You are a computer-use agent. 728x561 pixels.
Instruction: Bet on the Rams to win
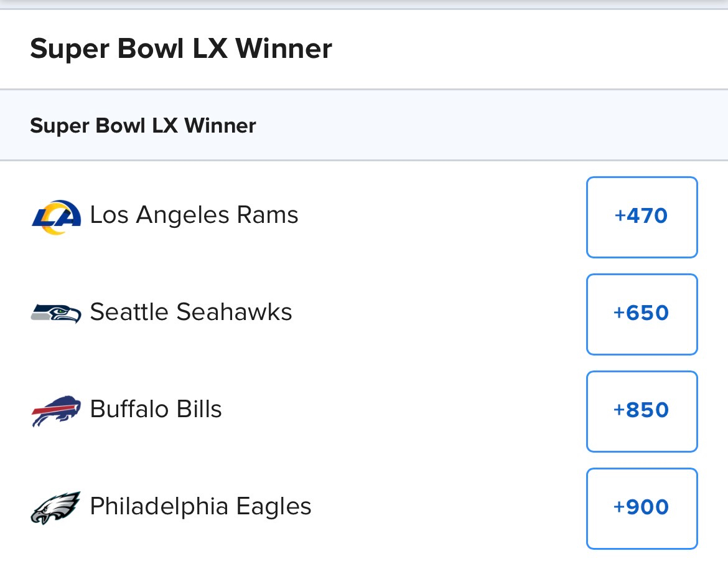pos(642,217)
